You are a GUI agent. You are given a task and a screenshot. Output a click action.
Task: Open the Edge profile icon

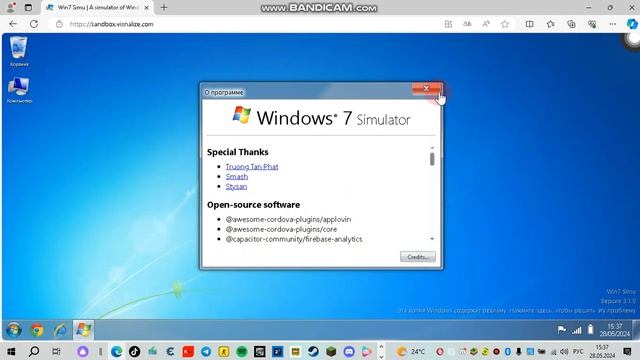tap(11, 7)
